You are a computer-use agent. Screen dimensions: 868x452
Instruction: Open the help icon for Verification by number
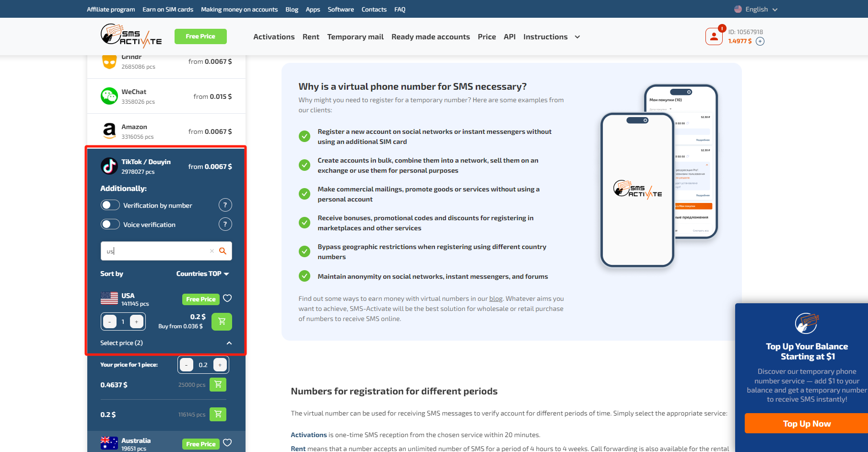(x=225, y=205)
